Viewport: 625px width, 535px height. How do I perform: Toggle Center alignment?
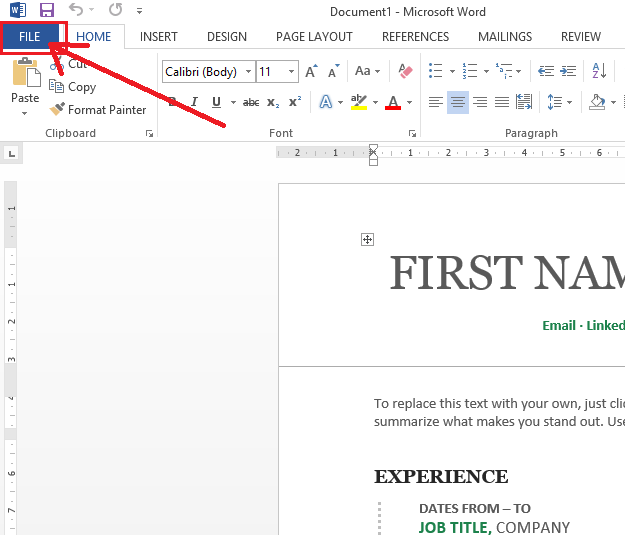coord(458,102)
